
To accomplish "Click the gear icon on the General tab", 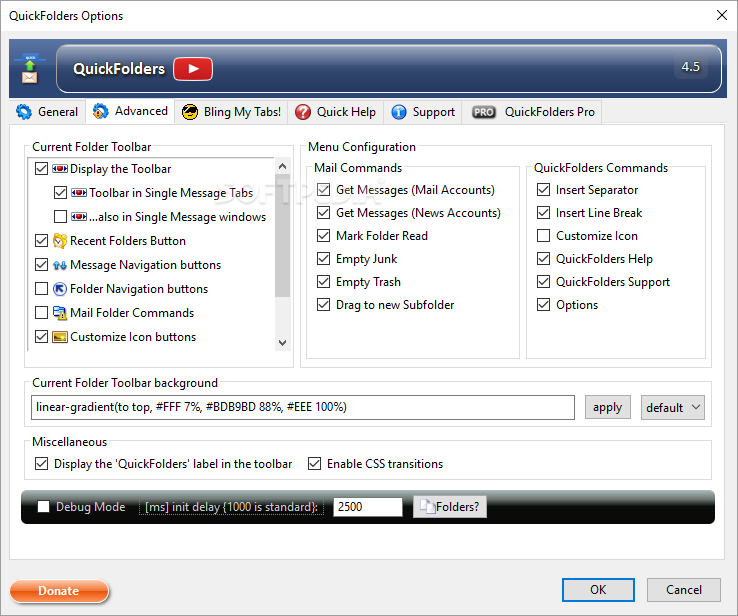I will click(x=24, y=112).
